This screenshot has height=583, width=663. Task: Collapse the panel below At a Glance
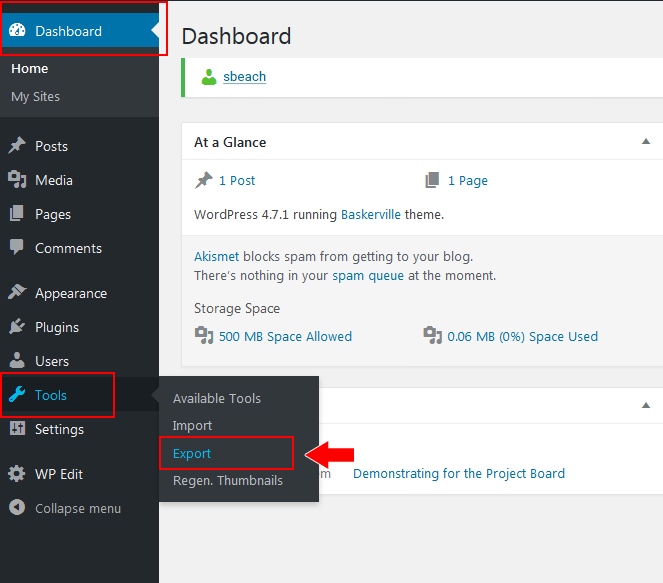click(x=646, y=405)
